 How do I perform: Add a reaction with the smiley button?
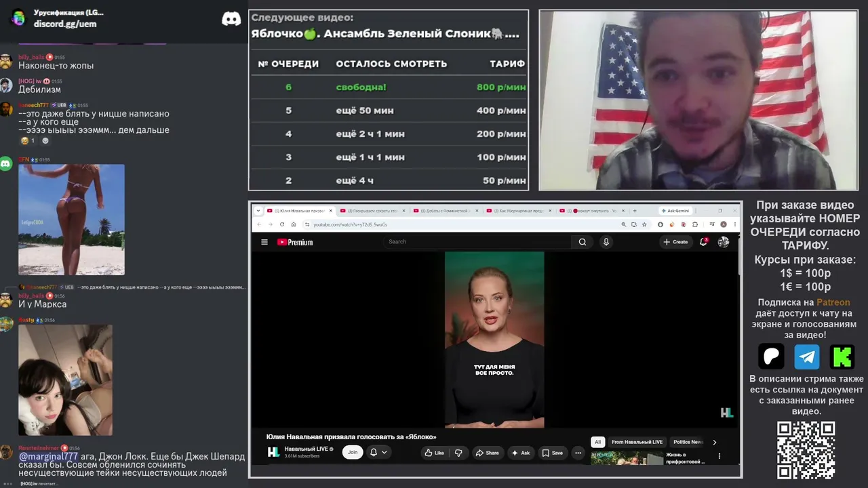point(45,141)
